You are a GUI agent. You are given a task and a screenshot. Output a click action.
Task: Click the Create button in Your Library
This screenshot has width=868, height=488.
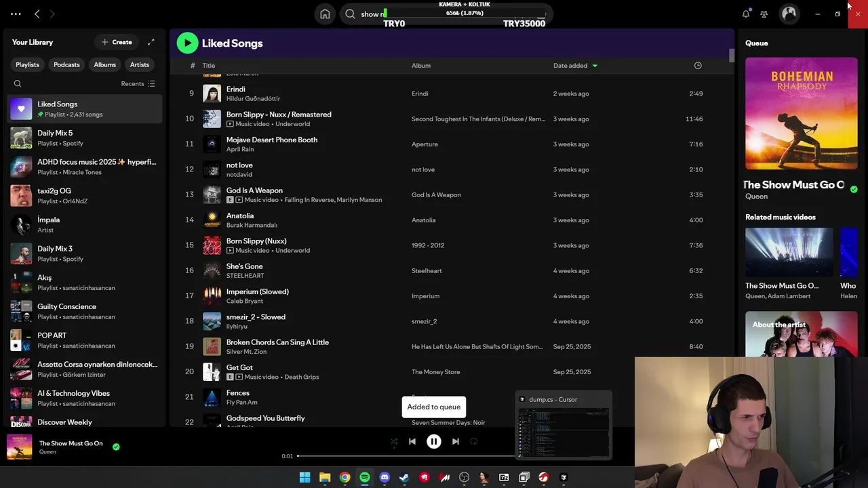117,42
